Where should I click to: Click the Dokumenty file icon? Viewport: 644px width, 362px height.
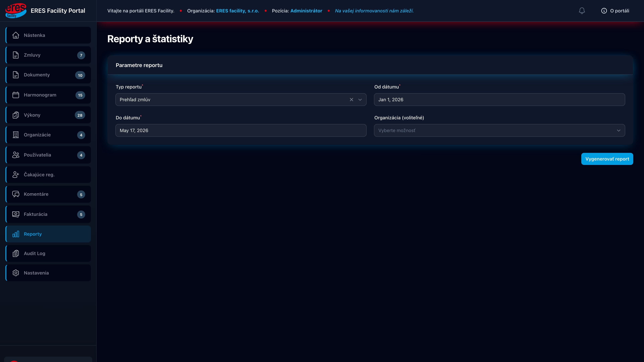pos(16,75)
